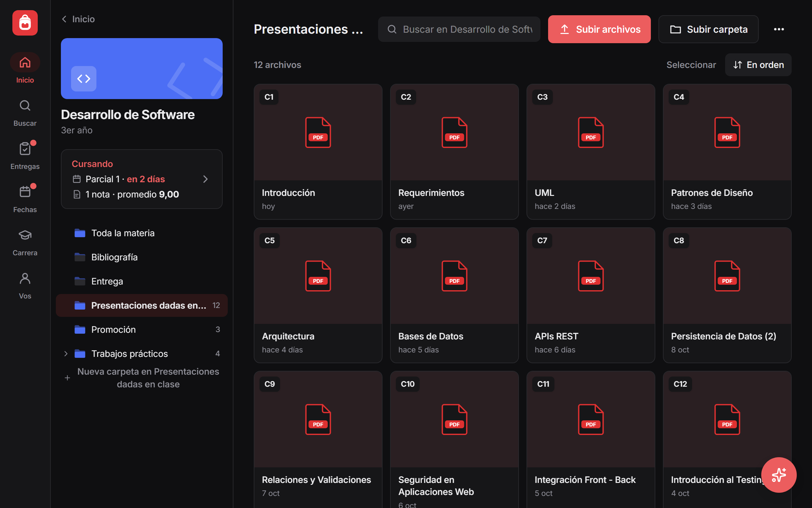The width and height of the screenshot is (812, 508).
Task: Select the Bibliografía folder
Action: click(x=141, y=257)
